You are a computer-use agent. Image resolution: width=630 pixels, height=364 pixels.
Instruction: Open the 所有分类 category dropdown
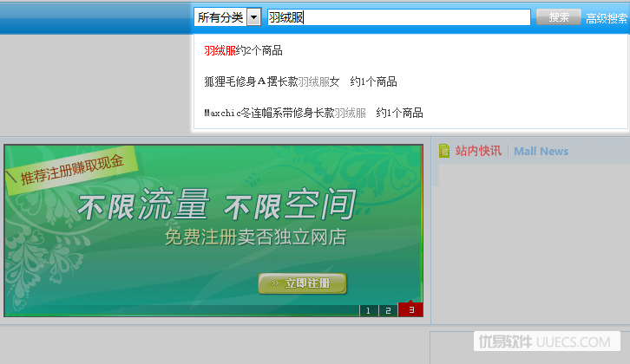pyautogui.click(x=227, y=17)
